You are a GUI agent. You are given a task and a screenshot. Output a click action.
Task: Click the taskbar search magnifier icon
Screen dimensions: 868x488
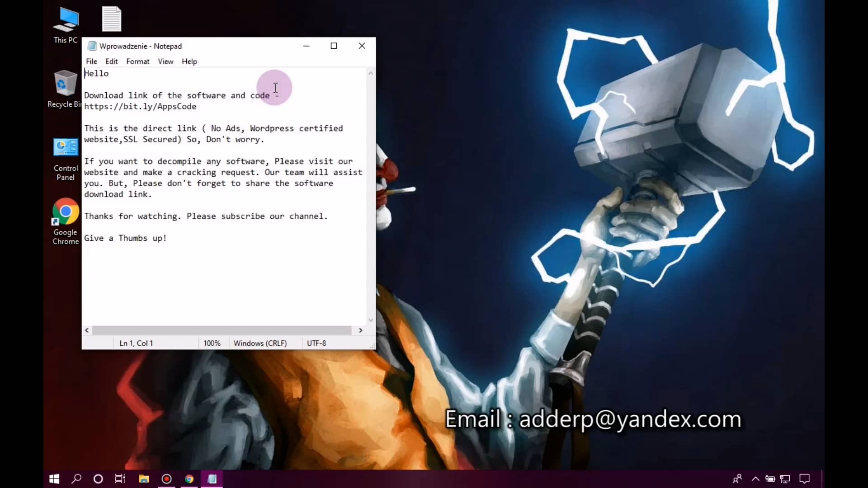click(x=76, y=479)
